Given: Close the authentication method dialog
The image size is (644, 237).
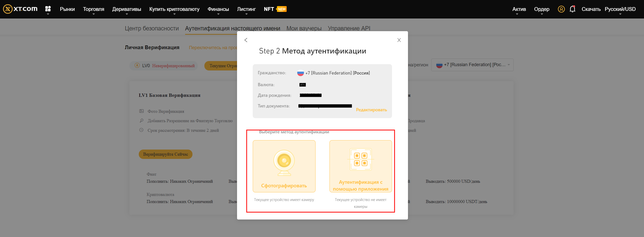Looking at the screenshot, I should click(x=399, y=40).
